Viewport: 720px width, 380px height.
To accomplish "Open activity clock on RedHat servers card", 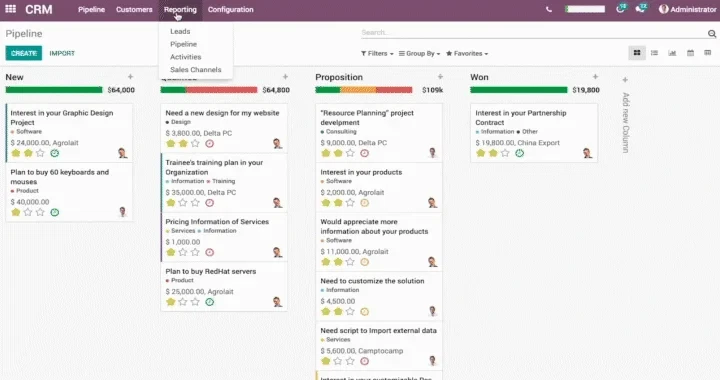I will pos(209,302).
